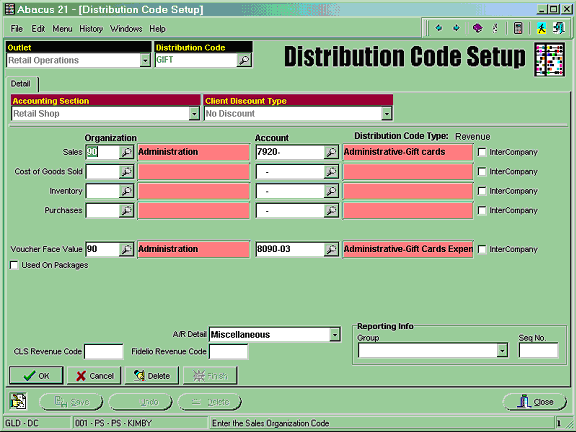The image size is (576, 432).
Task: Open the Sales Account lookup magnifier
Action: [331, 152]
